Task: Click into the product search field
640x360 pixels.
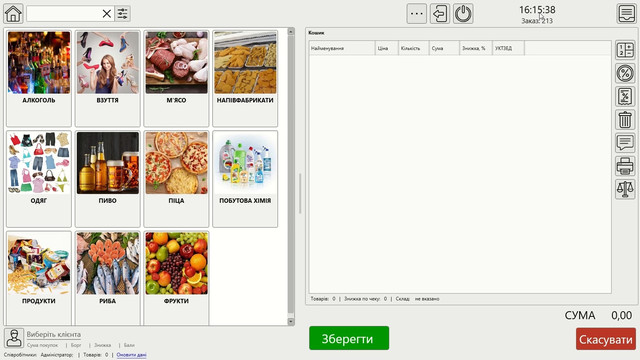Action: point(64,14)
